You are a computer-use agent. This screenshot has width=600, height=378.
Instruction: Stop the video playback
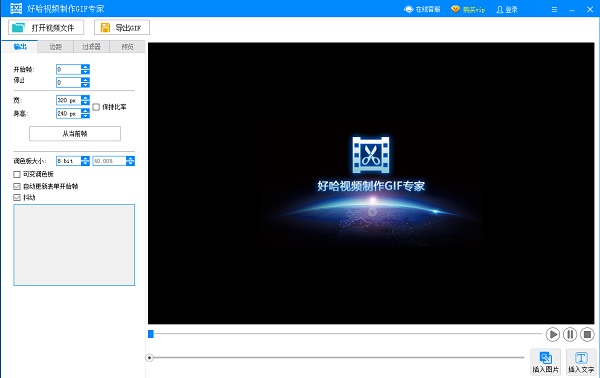(x=587, y=334)
